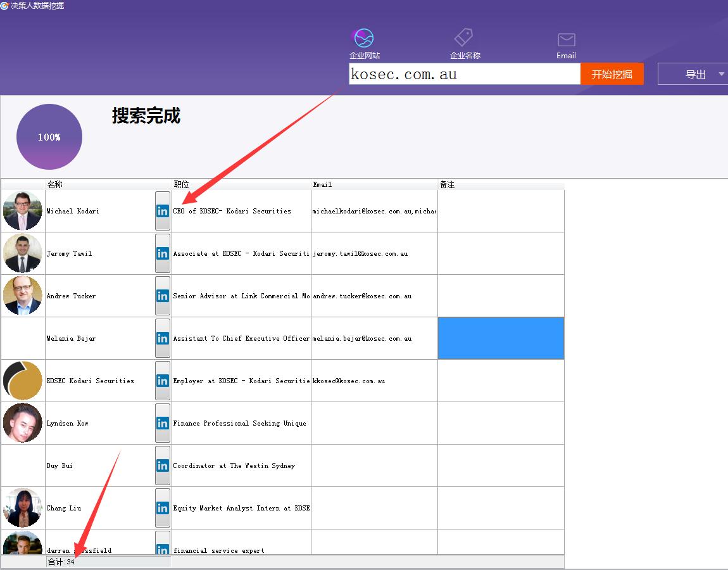Select email cell jeromy.tawil@kosec.com.au
Image resolution: width=728 pixels, height=570 pixels.
pyautogui.click(x=374, y=253)
